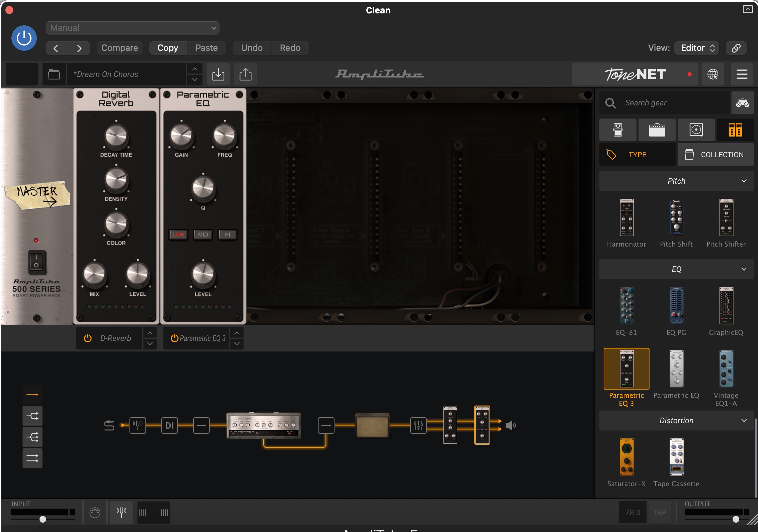Select the TYPE tab
This screenshot has height=532, width=758.
click(637, 155)
